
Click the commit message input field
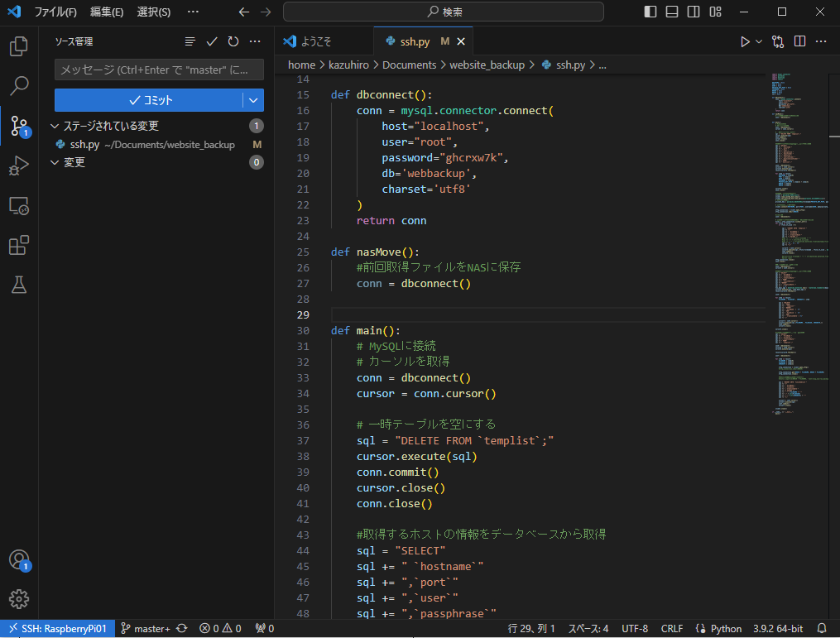[x=159, y=70]
